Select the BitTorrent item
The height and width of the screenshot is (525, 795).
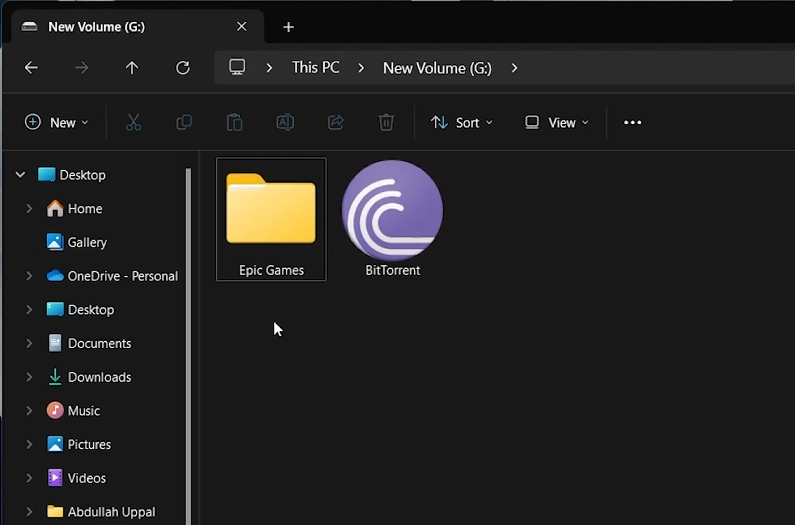click(392, 219)
